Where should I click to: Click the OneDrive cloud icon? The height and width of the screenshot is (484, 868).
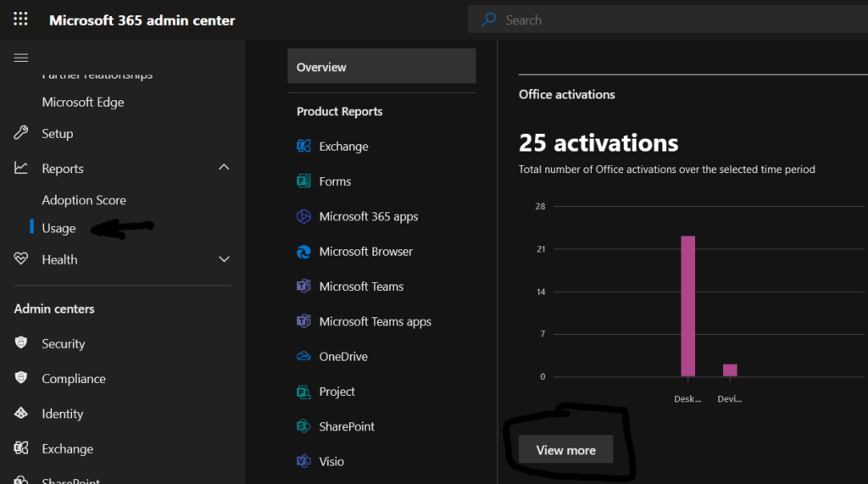(303, 356)
